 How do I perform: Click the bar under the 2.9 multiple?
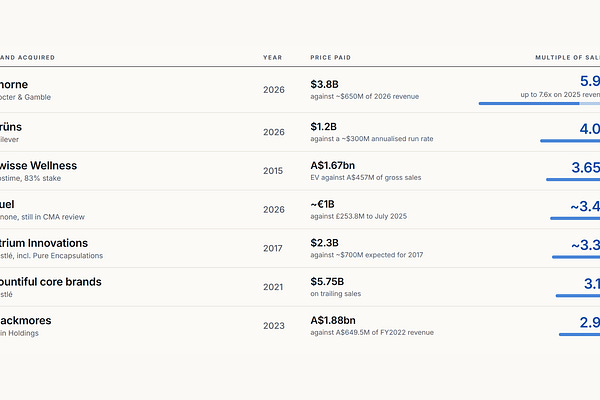[579, 335]
